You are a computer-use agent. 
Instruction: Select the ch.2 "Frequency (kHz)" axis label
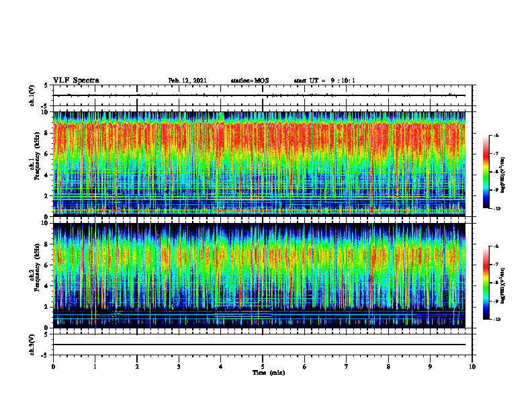37,267
